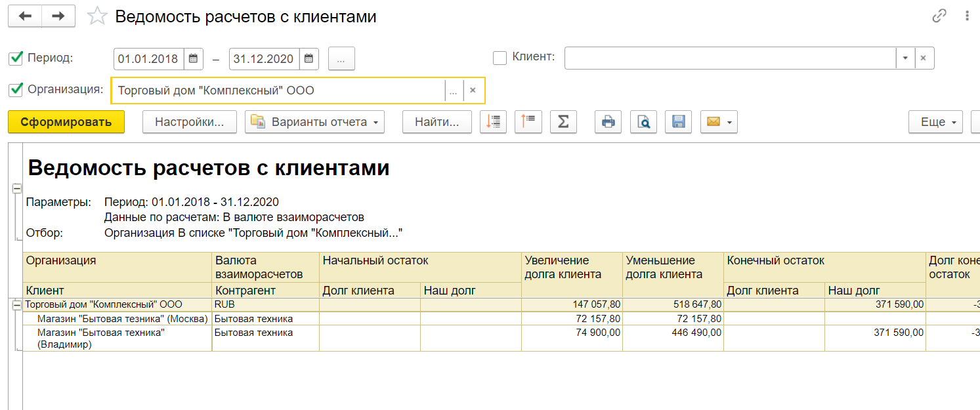The height and width of the screenshot is (410, 980).
Task: Toggle the Период checkbox
Action: coord(16,58)
